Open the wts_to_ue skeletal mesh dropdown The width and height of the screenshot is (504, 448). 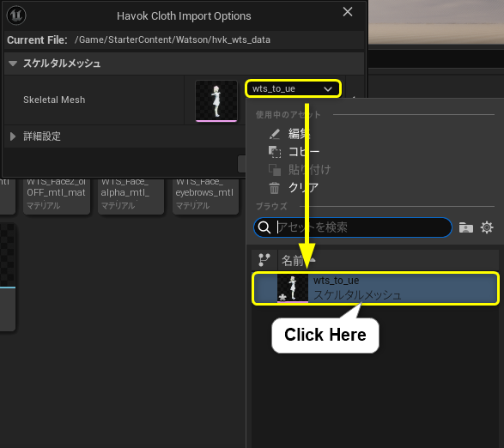pyautogui.click(x=293, y=88)
